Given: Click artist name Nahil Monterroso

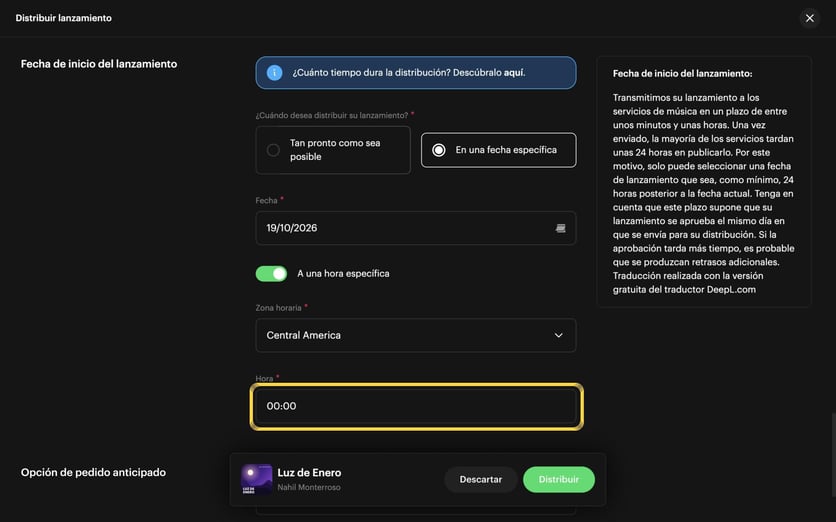Looking at the screenshot, I should tap(309, 487).
